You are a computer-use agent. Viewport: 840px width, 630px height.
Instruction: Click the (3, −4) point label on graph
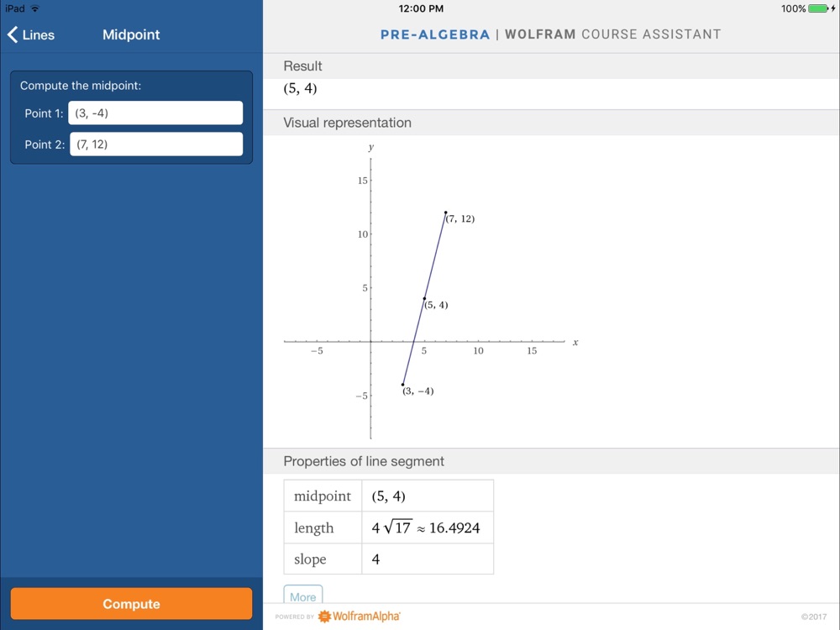[417, 391]
